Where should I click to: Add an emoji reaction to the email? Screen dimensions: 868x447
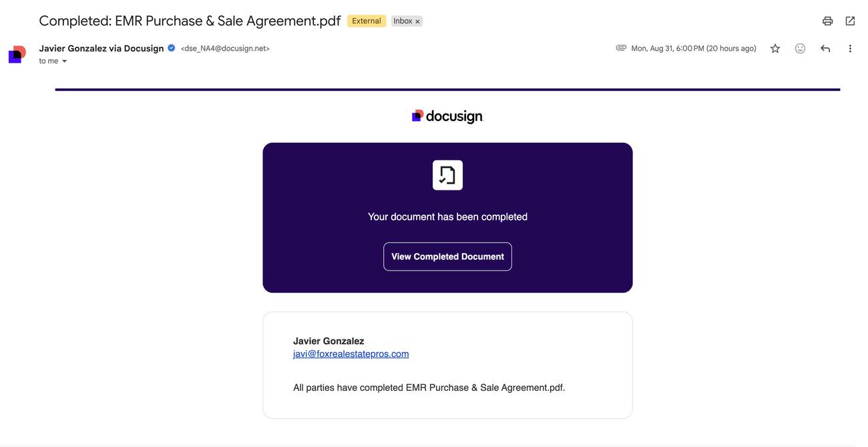[800, 48]
